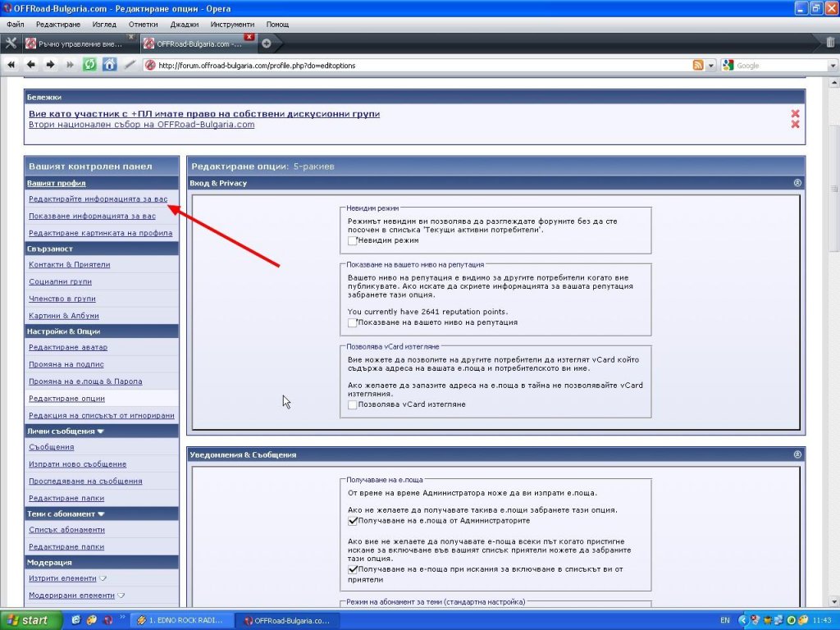Screen dimensions: 840x630
Task: Go forward with the Forward arrow
Action: (50, 65)
